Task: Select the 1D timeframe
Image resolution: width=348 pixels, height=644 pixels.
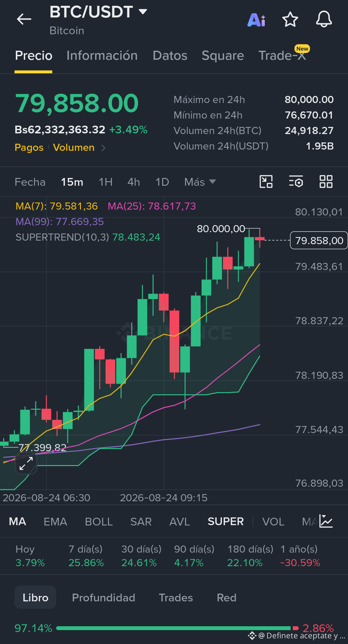Action: pos(162,182)
